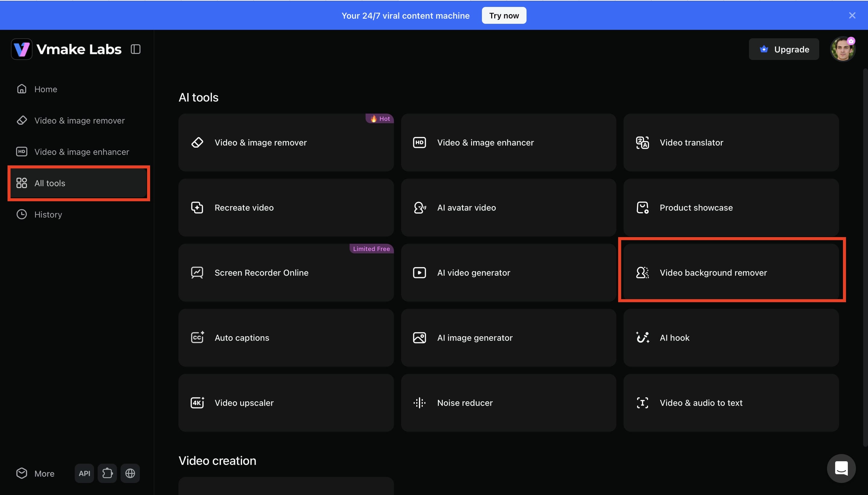Click the HD icon on Video & image enhancer card
The height and width of the screenshot is (495, 868).
[x=419, y=143]
